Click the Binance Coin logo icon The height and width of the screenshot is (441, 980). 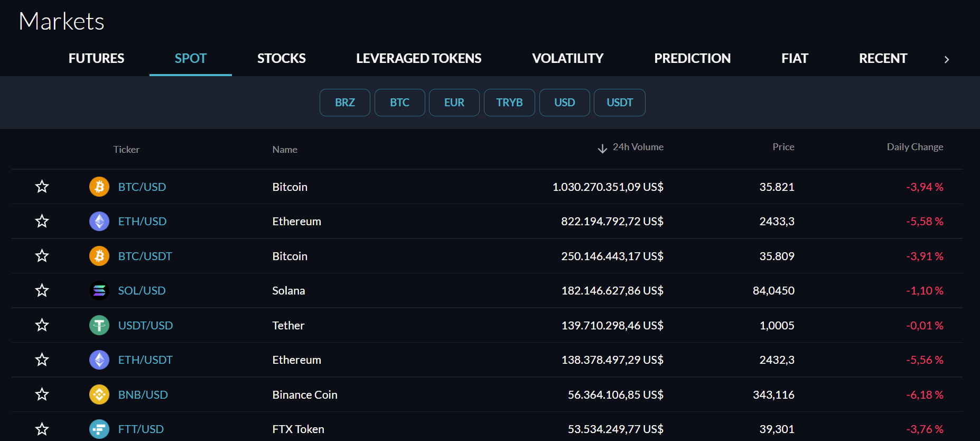pos(99,394)
